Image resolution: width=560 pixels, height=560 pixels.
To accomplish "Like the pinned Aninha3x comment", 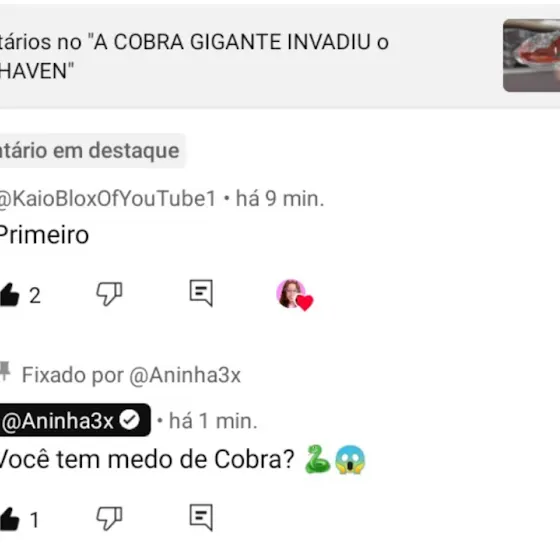I will 9,519.
